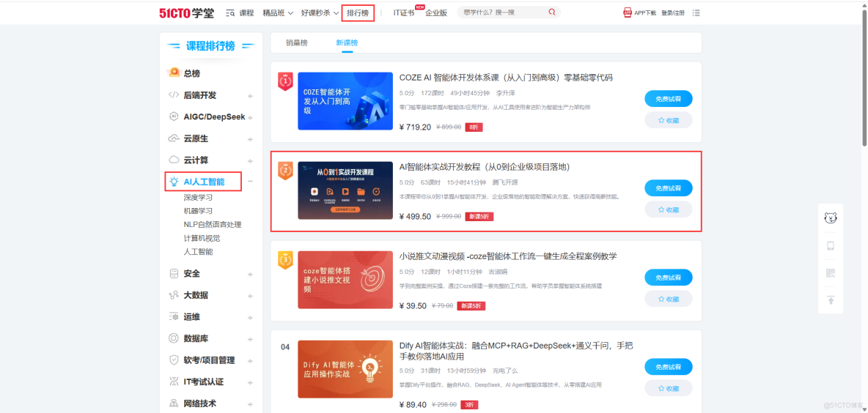Screen dimensions: 868x413
Task: Expand the AIGC/DeepSeek category plus sign
Action: coord(250,118)
